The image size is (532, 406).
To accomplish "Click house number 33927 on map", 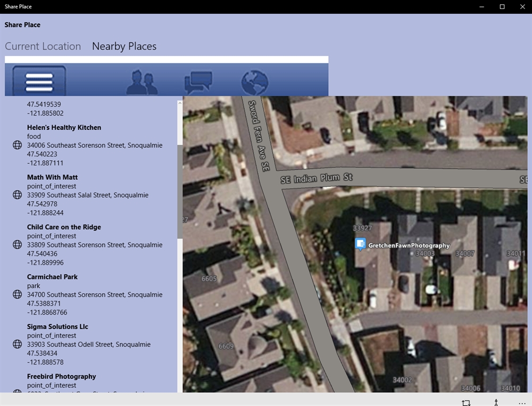I will pos(362,228).
